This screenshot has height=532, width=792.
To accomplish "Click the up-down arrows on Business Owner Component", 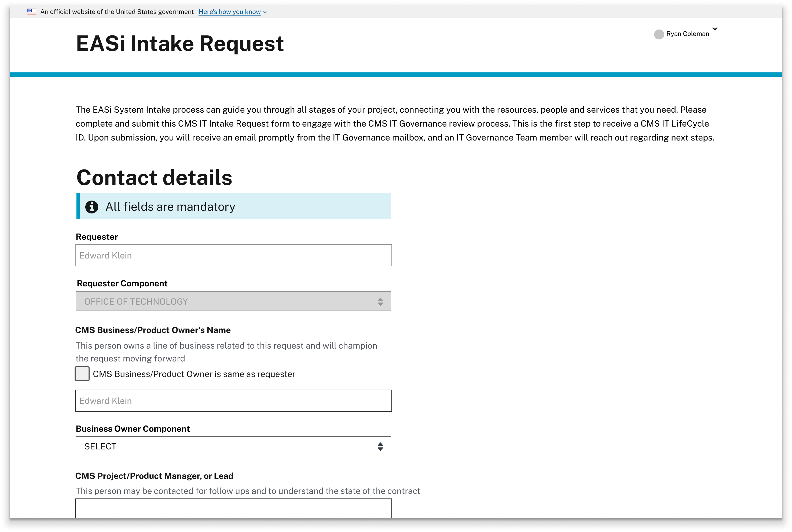I will click(x=380, y=446).
